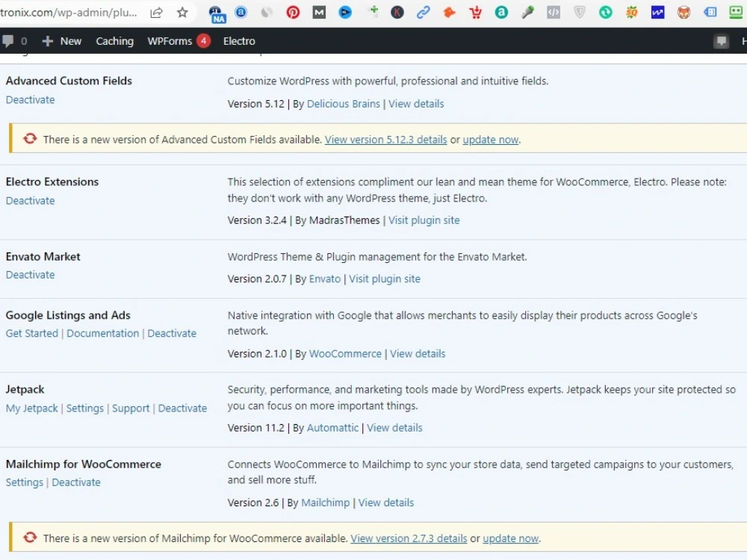747x560 pixels.
Task: Click the gray circular extension icon
Action: point(267,13)
